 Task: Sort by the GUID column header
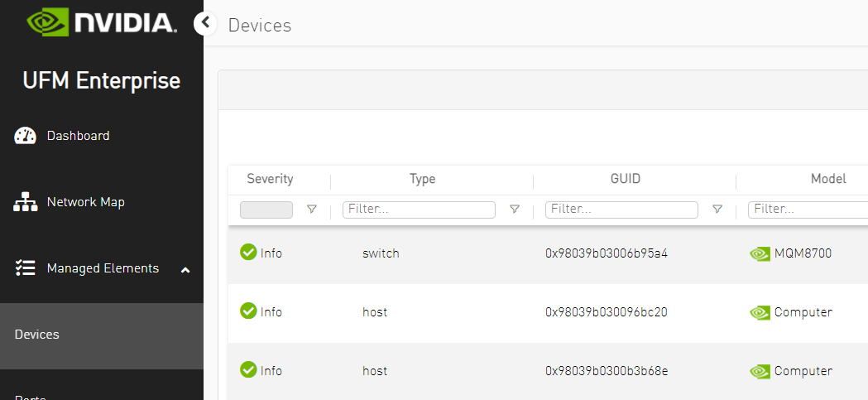[625, 179]
